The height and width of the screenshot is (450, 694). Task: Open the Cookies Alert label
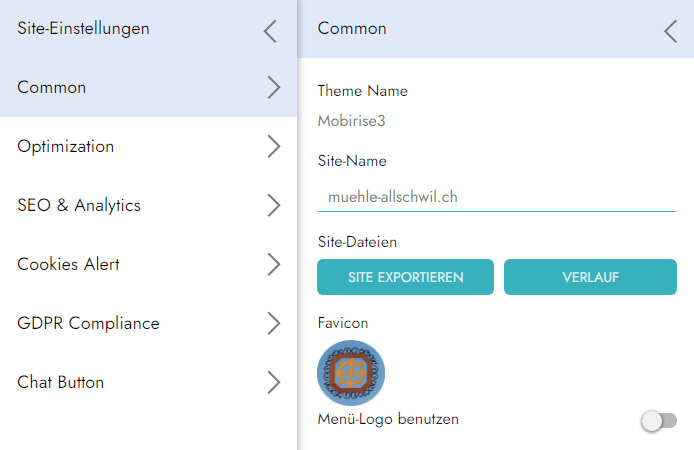pyautogui.click(x=68, y=265)
